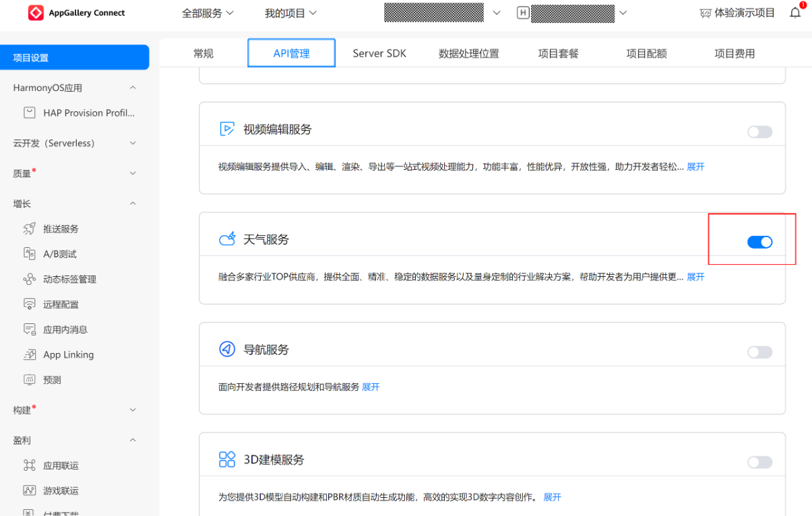Click the 视频编辑服务 play icon
Screen dimensions: 812x516
tap(227, 129)
